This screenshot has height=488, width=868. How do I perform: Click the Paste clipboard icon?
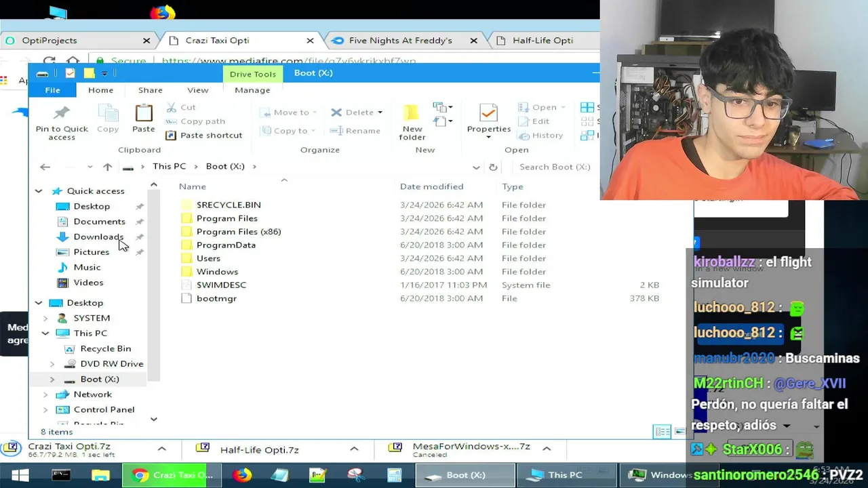(143, 113)
